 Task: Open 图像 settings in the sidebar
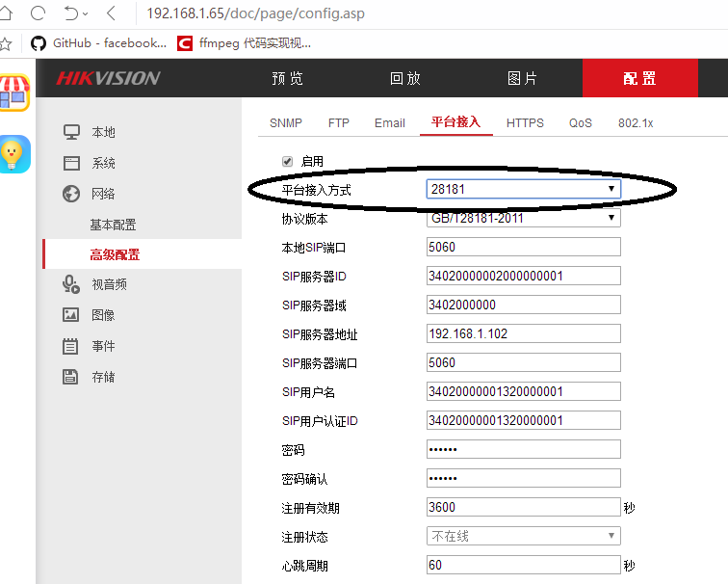coord(103,315)
